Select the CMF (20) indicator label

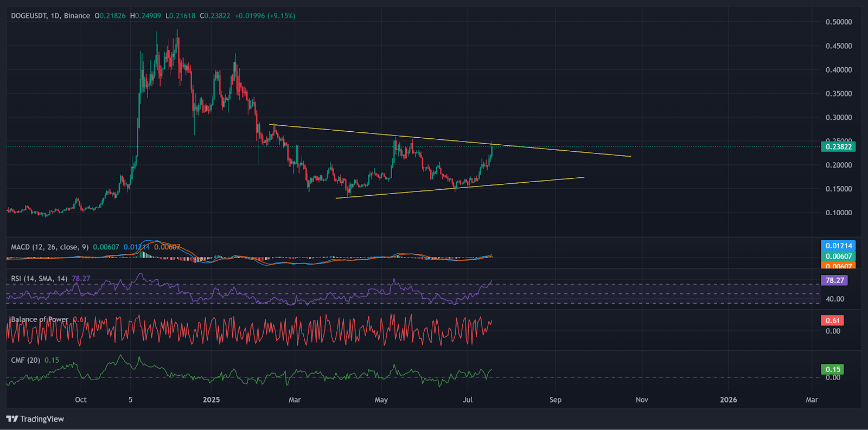click(x=25, y=360)
